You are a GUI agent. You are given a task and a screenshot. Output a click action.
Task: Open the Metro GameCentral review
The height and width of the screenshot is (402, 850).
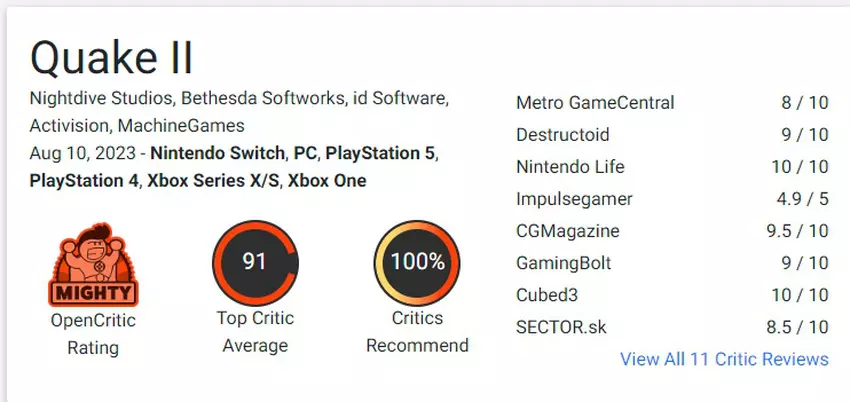[x=595, y=103]
